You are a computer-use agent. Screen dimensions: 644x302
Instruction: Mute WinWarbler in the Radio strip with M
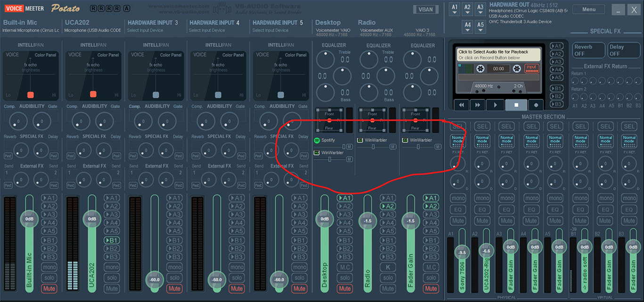point(393,147)
